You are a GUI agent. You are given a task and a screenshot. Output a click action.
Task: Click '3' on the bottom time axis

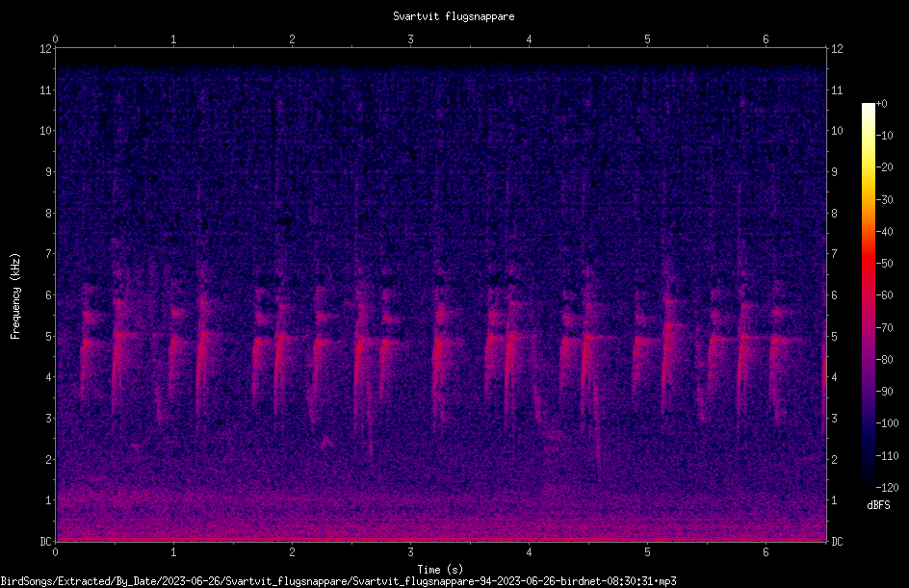pos(410,552)
